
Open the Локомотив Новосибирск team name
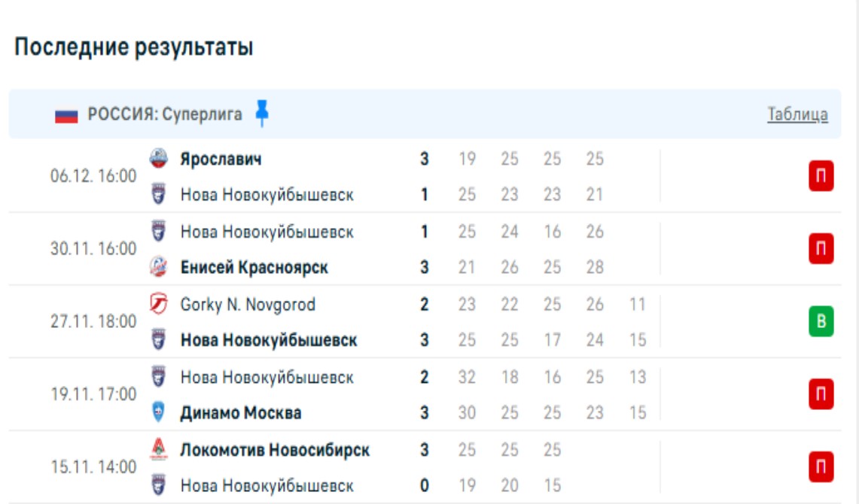pyautogui.click(x=275, y=450)
